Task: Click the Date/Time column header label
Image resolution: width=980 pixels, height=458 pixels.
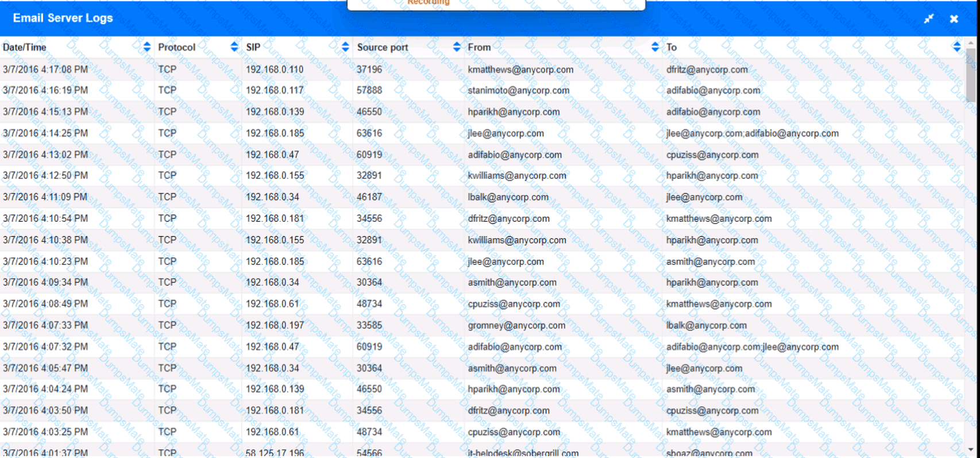Action: tap(25, 47)
